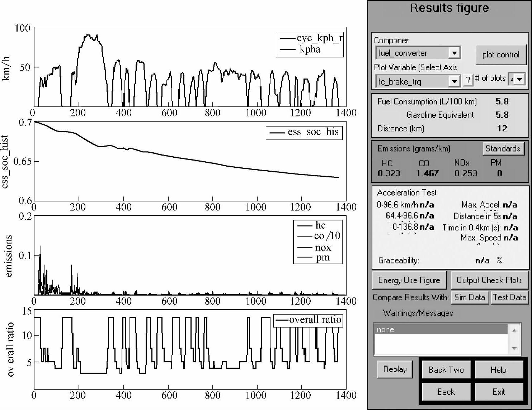Screen dimensions: 532x410
Task: Open the Component dropdown showing fuel_converter
Action: coord(418,53)
